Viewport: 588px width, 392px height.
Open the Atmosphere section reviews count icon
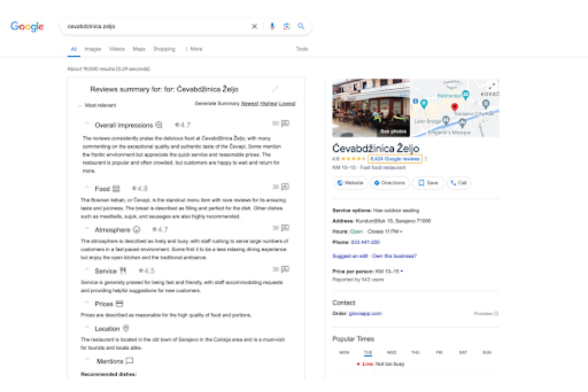point(285,228)
